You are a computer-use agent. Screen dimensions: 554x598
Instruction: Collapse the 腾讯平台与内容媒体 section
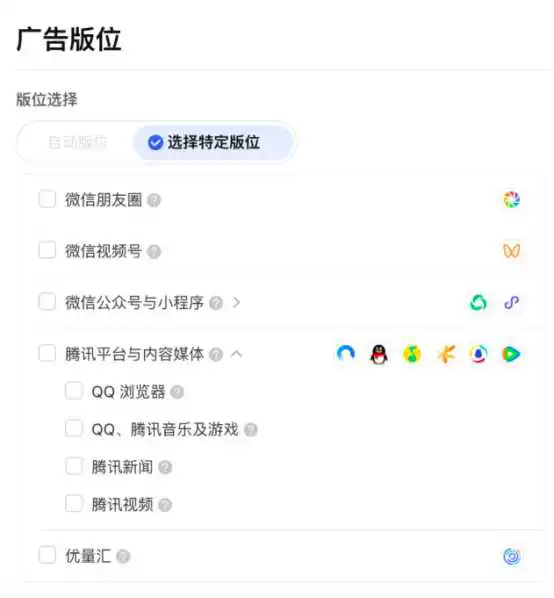click(236, 354)
